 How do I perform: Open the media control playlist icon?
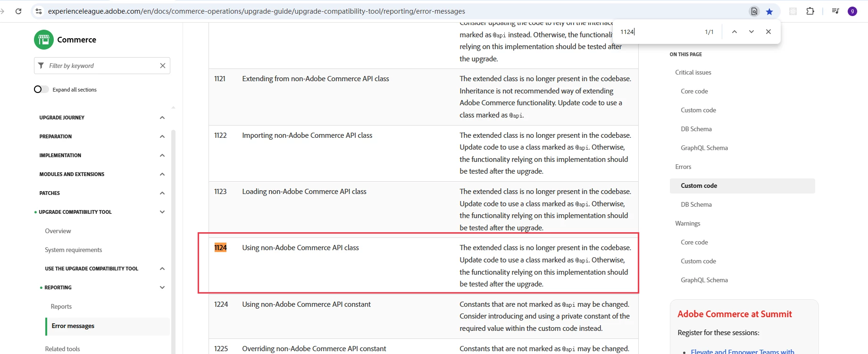point(835,11)
